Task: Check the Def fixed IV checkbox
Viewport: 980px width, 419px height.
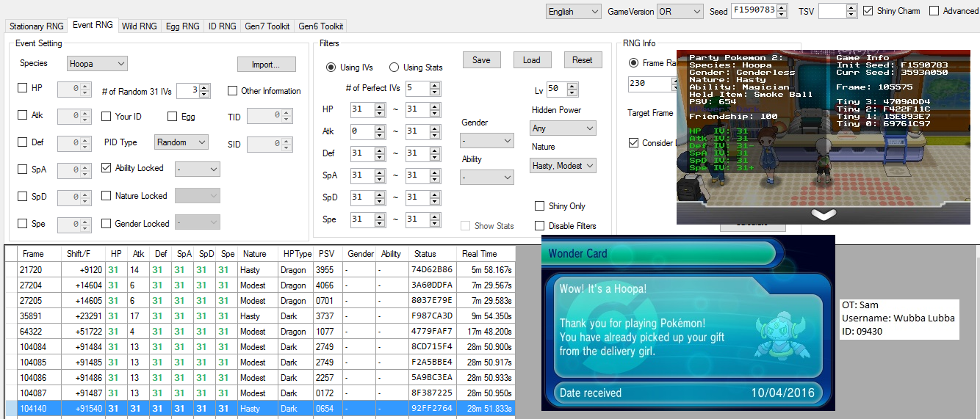Action: click(22, 142)
